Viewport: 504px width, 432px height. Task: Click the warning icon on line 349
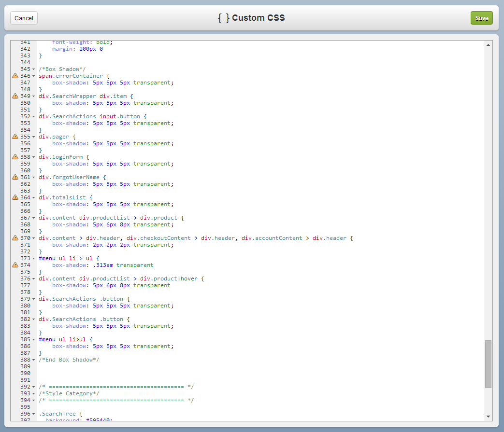[15, 96]
